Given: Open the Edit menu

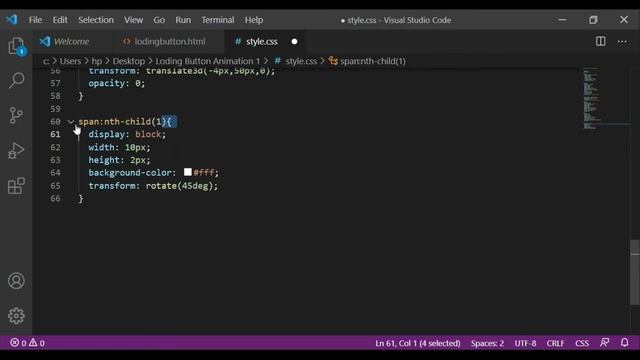Looking at the screenshot, I should click(x=60, y=20).
